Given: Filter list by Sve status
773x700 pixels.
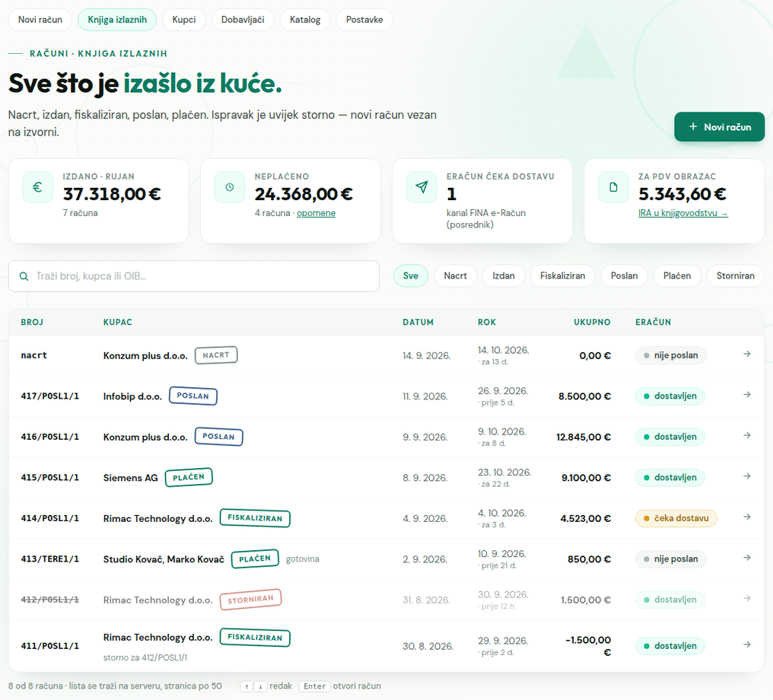Looking at the screenshot, I should [411, 276].
